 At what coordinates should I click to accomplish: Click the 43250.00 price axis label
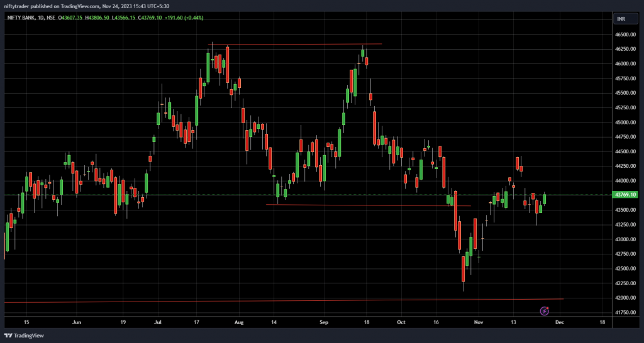[626, 225]
